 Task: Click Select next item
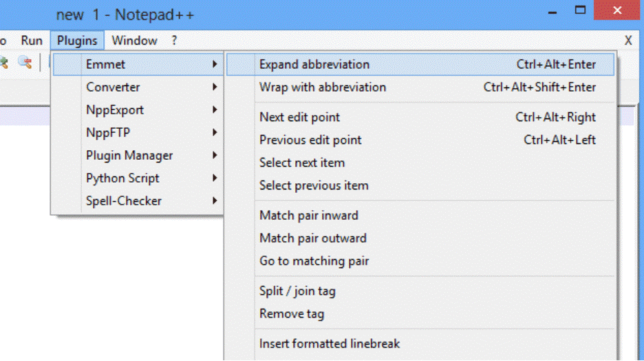pyautogui.click(x=420, y=163)
